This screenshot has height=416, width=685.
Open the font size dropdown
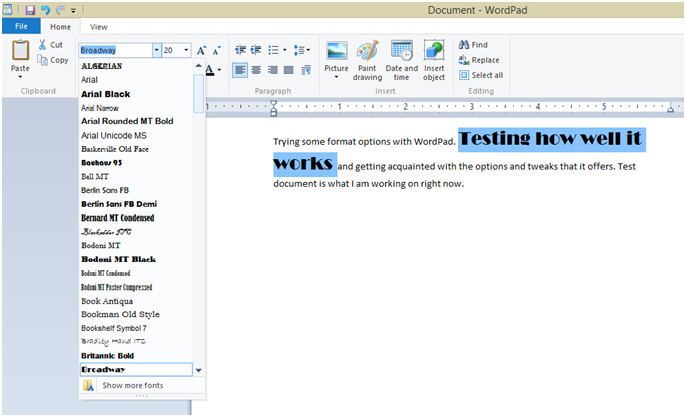tap(185, 50)
